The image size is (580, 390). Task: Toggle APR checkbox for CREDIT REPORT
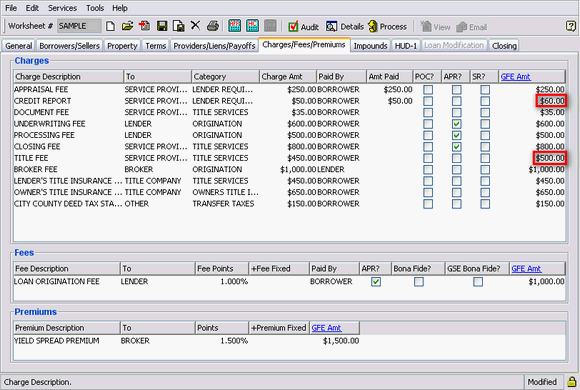click(x=457, y=101)
